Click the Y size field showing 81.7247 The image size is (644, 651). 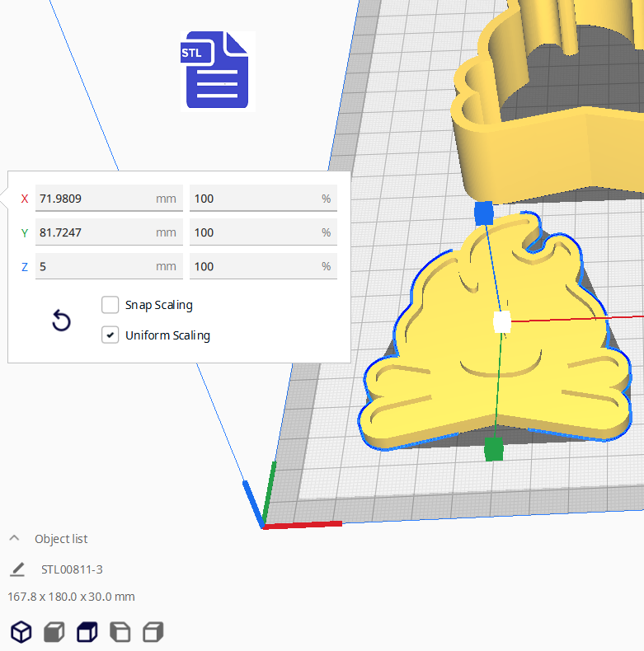[95, 232]
